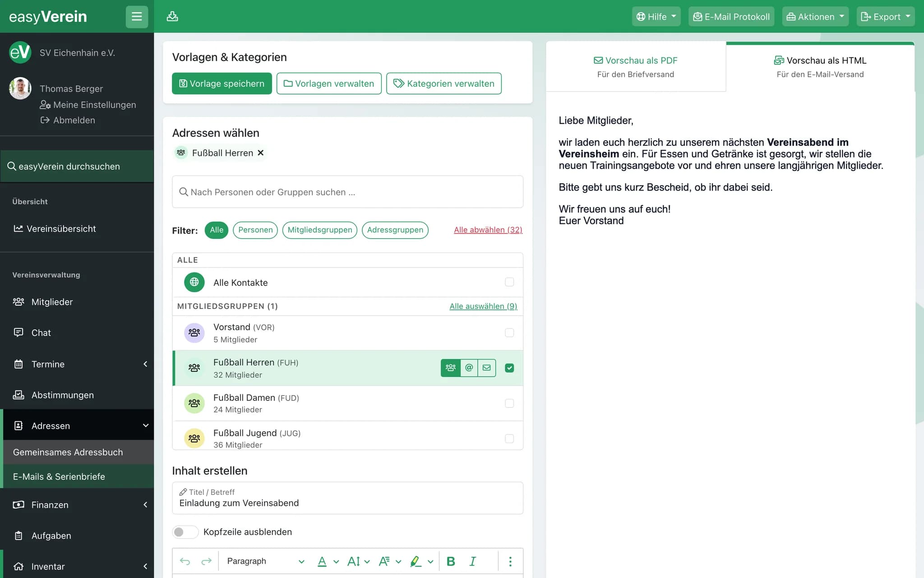Screen dimensions: 924x578
Task: Open the Paragraph style dropdown
Action: coord(265,561)
